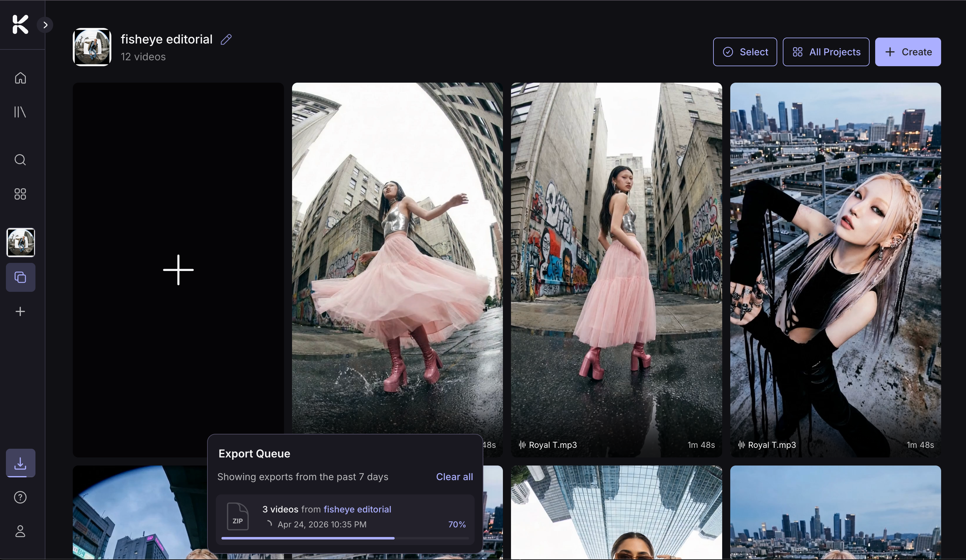
Task: Click the 12 videos count text
Action: tap(143, 57)
